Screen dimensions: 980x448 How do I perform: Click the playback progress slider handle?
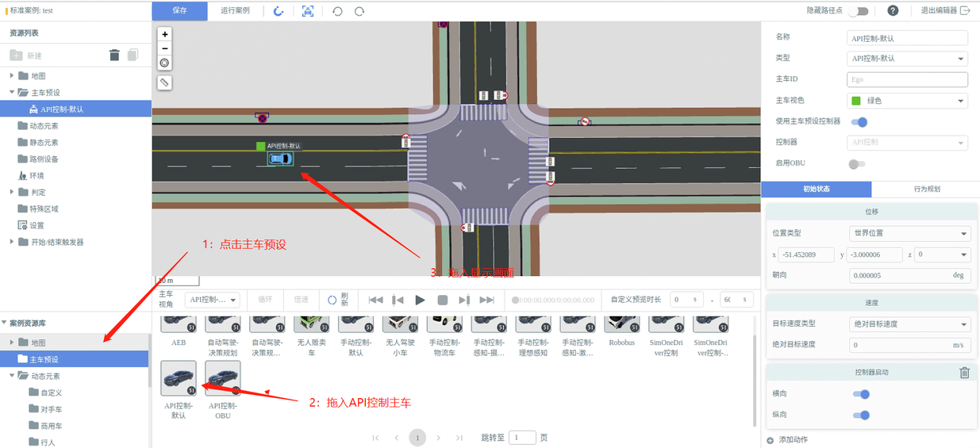pyautogui.click(x=516, y=300)
